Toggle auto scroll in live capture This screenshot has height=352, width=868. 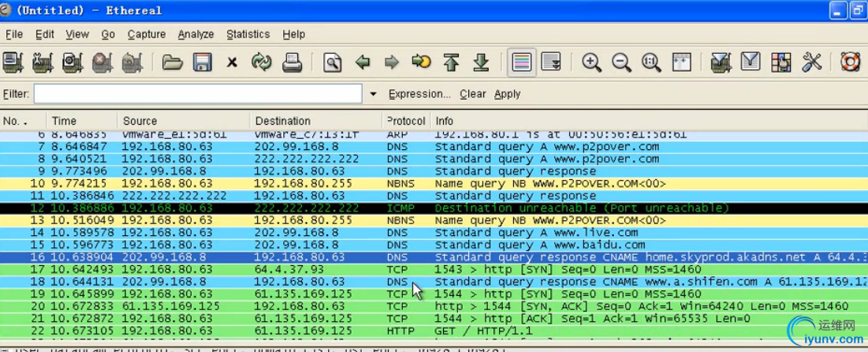pos(551,62)
